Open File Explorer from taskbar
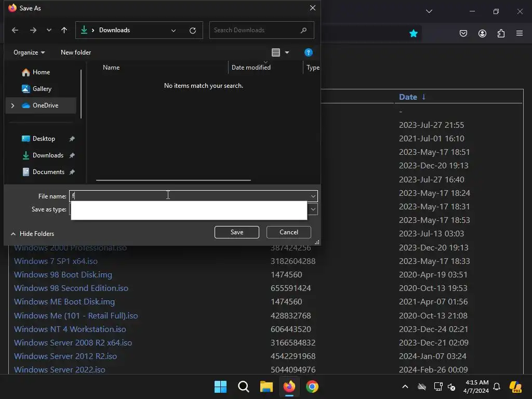The height and width of the screenshot is (399, 532). pyautogui.click(x=267, y=387)
